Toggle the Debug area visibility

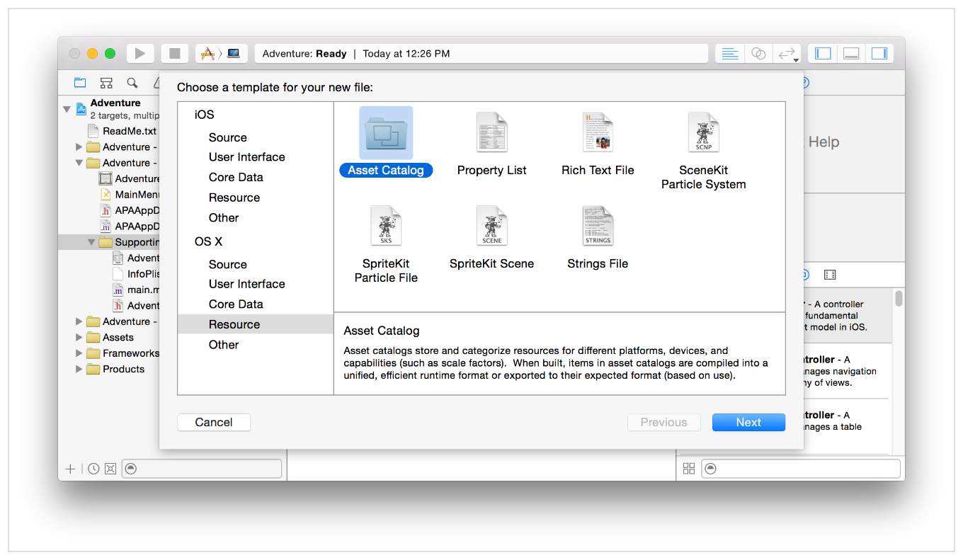pos(850,53)
